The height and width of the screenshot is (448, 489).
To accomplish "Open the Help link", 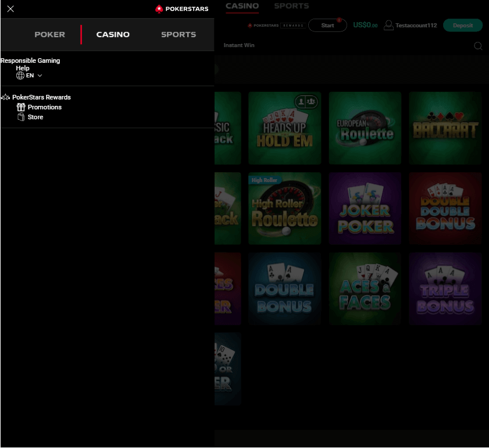I will tap(23, 68).
